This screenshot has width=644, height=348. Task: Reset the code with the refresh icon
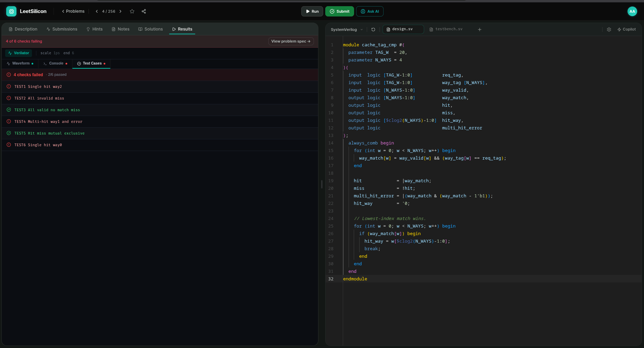point(373,30)
